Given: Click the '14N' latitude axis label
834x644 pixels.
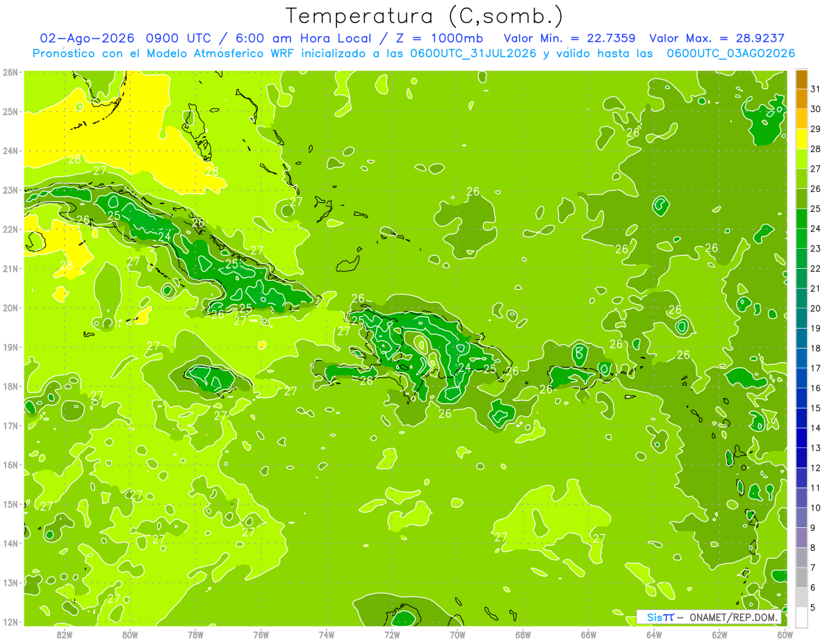Looking at the screenshot, I should click(x=10, y=543).
